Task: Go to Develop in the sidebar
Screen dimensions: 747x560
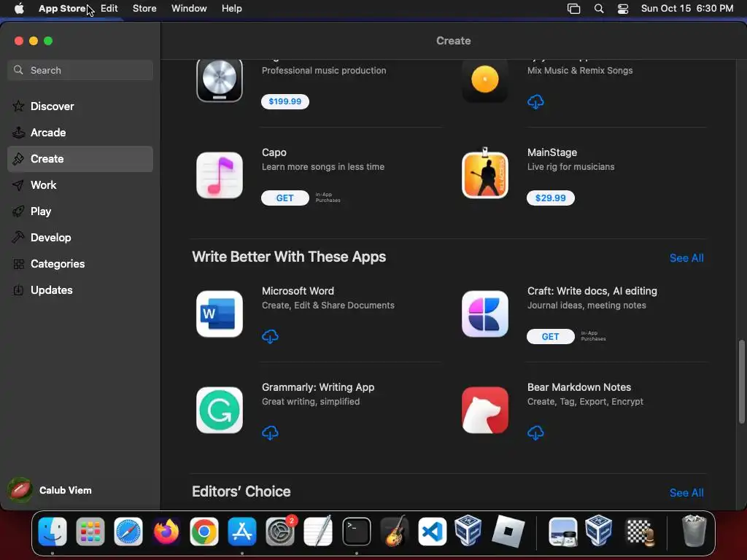Action: 80,237
